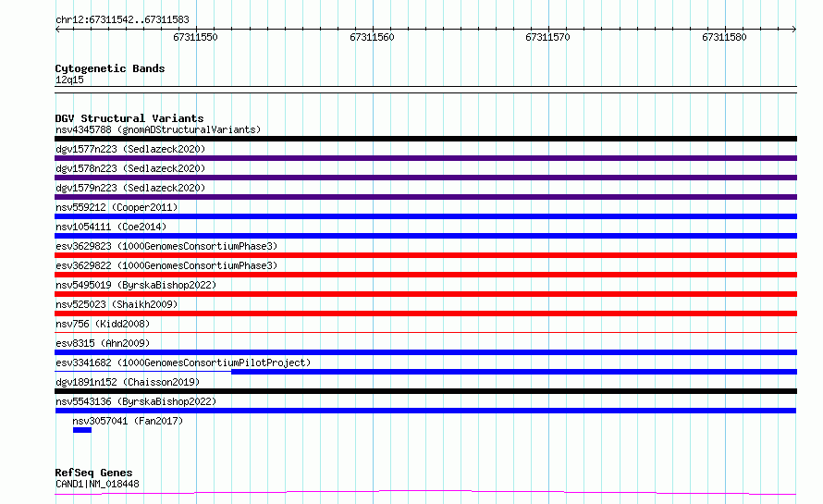Open dgv1891n152 Chaisson2019 variant label
This screenshot has height=504, width=823.
128,382
